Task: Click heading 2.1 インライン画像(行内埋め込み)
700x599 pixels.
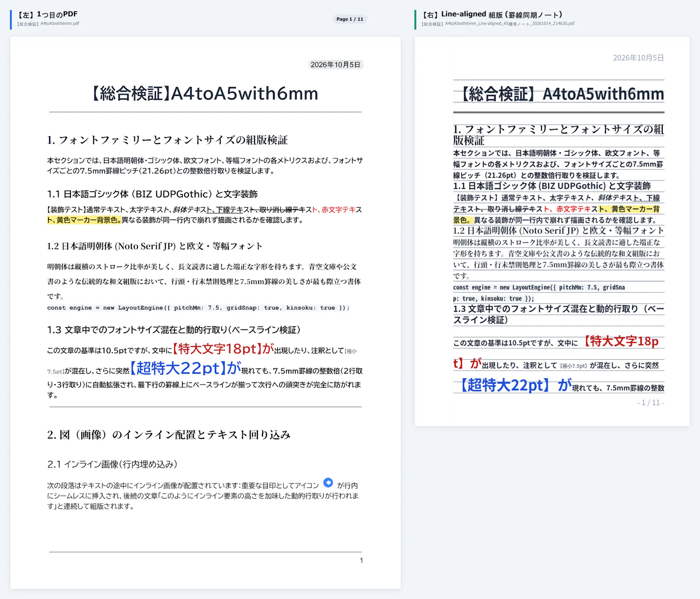Action: click(x=112, y=464)
